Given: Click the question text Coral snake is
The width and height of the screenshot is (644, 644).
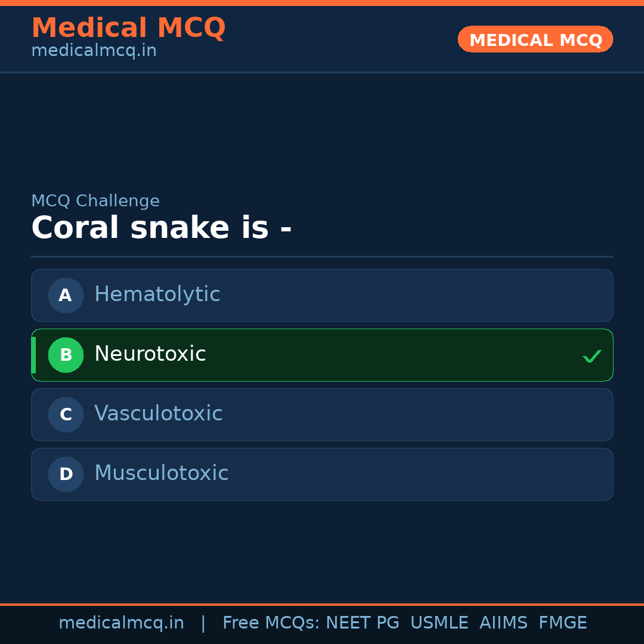Looking at the screenshot, I should point(161,227).
